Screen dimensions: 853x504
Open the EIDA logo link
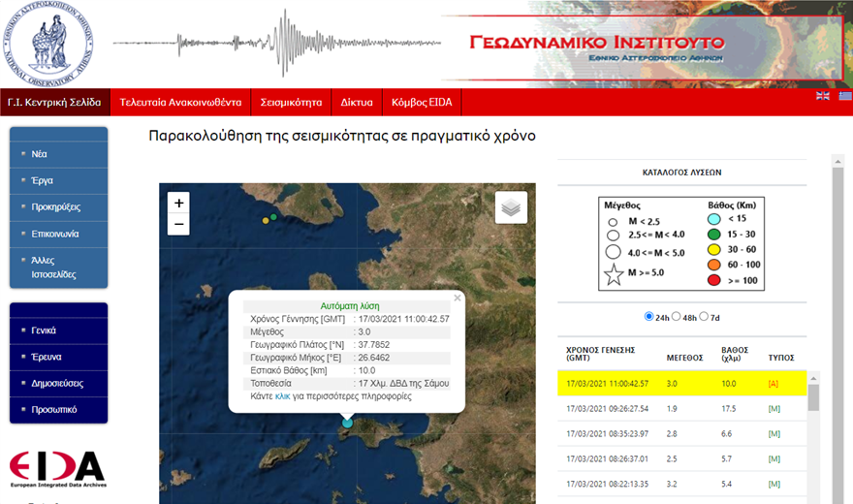click(57, 469)
